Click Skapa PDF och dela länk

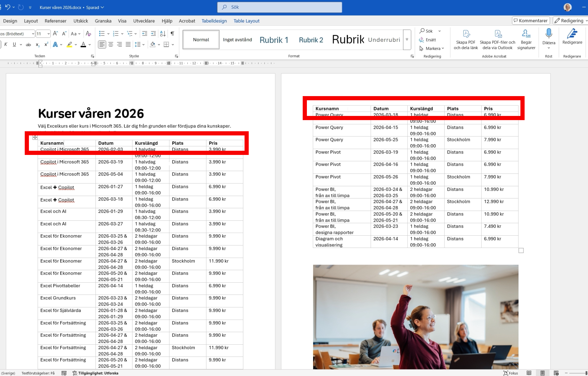[466, 39]
